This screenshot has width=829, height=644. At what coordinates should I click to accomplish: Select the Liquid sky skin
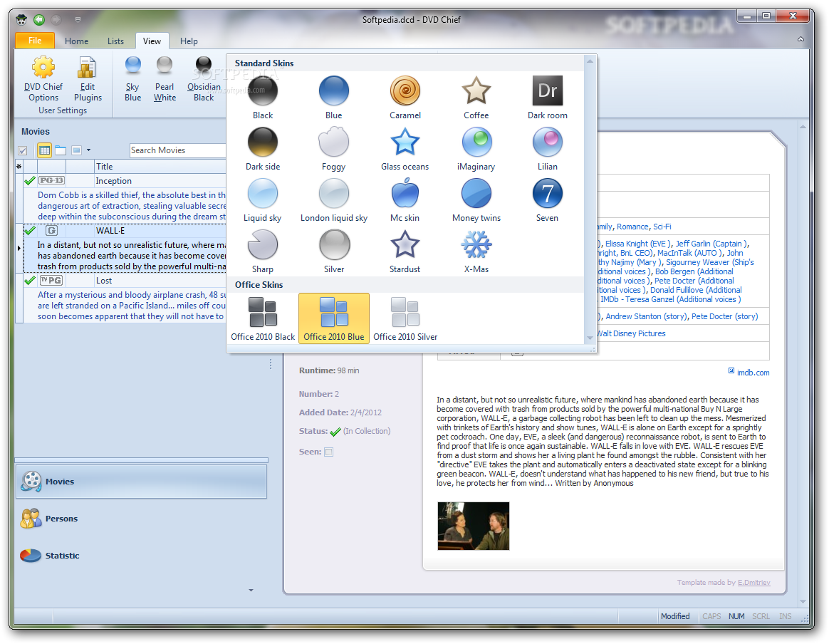[x=263, y=201]
